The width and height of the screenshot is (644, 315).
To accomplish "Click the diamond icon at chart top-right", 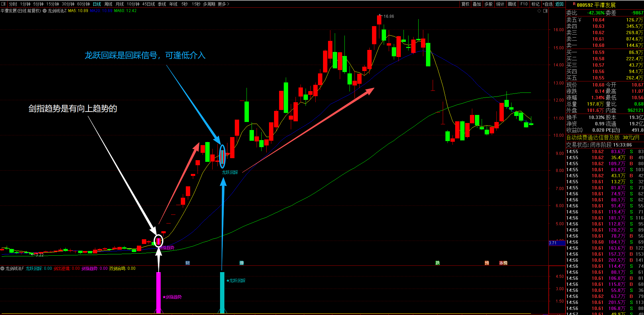I will click(539, 11).
